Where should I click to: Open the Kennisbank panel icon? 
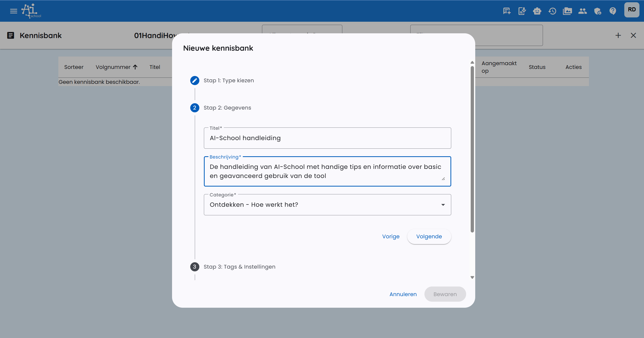point(11,35)
